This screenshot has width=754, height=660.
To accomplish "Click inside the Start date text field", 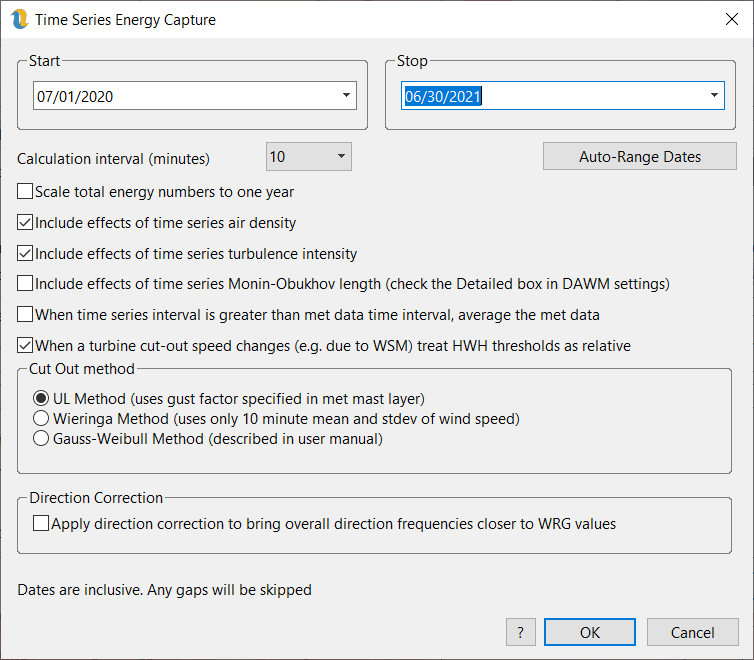I will 180,96.
